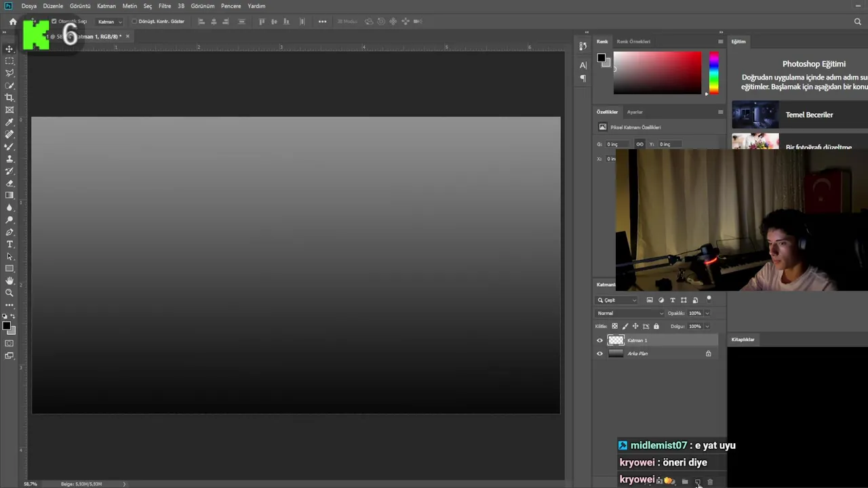This screenshot has height=488, width=868.
Task: Toggle lock all padlock icon
Action: [x=656, y=326]
